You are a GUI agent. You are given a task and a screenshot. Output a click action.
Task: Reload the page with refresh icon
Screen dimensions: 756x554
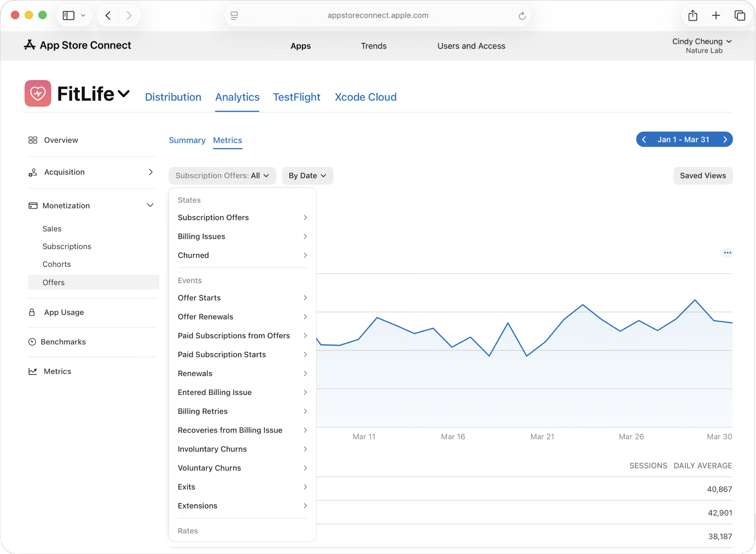(522, 15)
